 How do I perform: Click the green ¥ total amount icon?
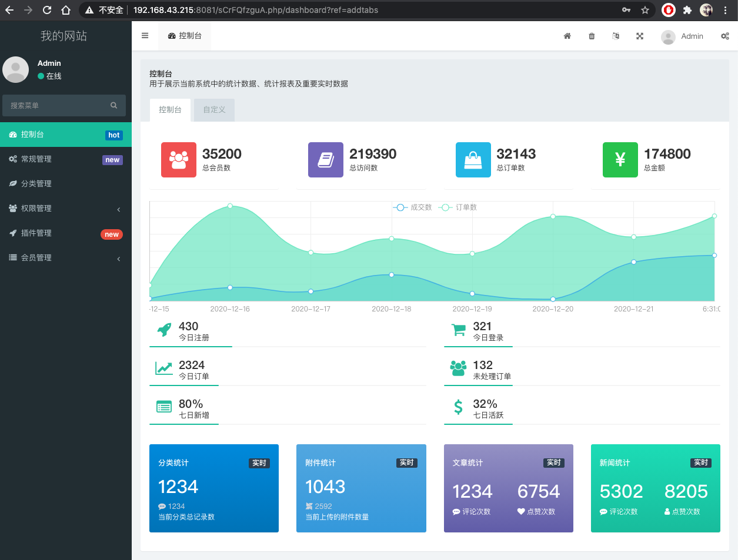coord(620,159)
